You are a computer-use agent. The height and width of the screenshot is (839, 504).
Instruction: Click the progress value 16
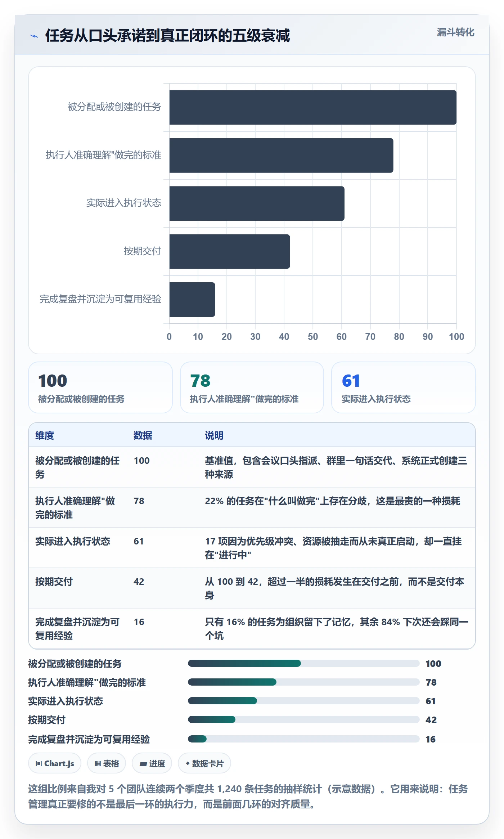431,739
